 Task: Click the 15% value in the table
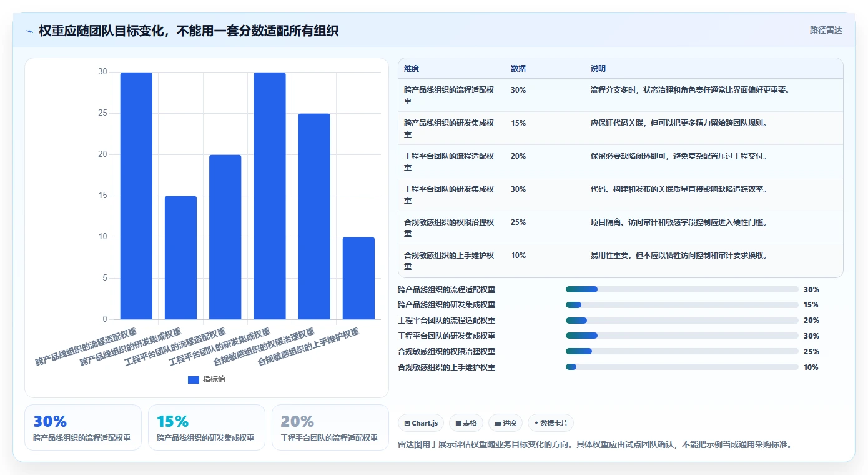pyautogui.click(x=518, y=123)
